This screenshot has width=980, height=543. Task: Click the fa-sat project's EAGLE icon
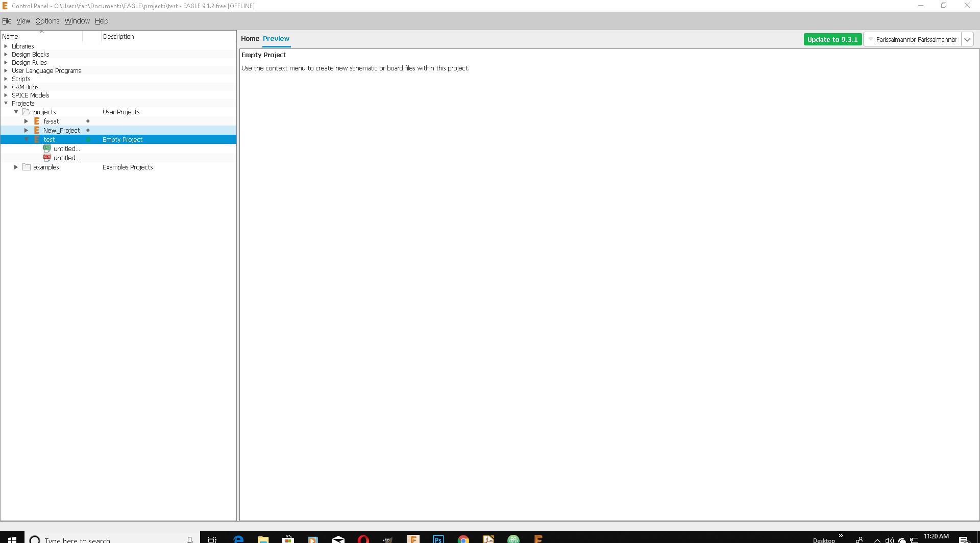[x=37, y=121]
